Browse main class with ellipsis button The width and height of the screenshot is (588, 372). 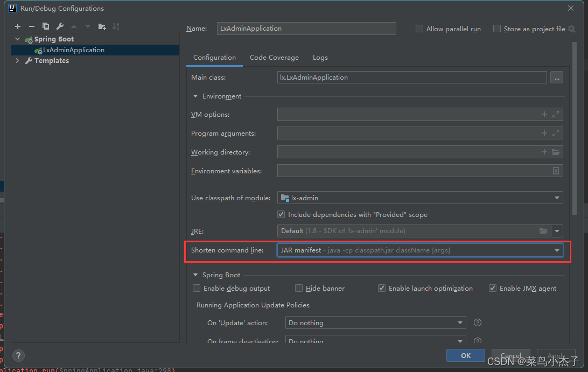point(557,78)
